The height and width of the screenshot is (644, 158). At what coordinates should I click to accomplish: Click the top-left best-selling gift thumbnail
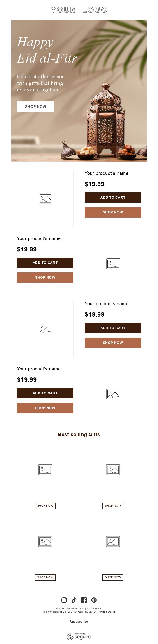(45, 469)
